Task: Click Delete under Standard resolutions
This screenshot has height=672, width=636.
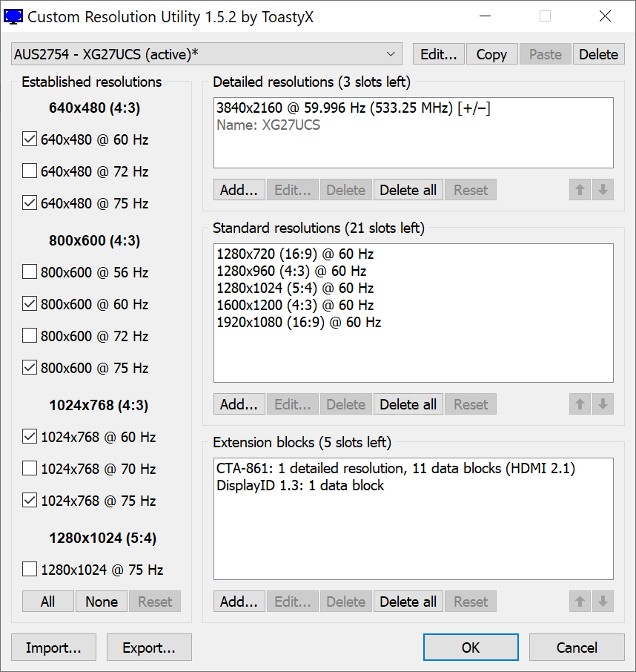Action: point(345,404)
